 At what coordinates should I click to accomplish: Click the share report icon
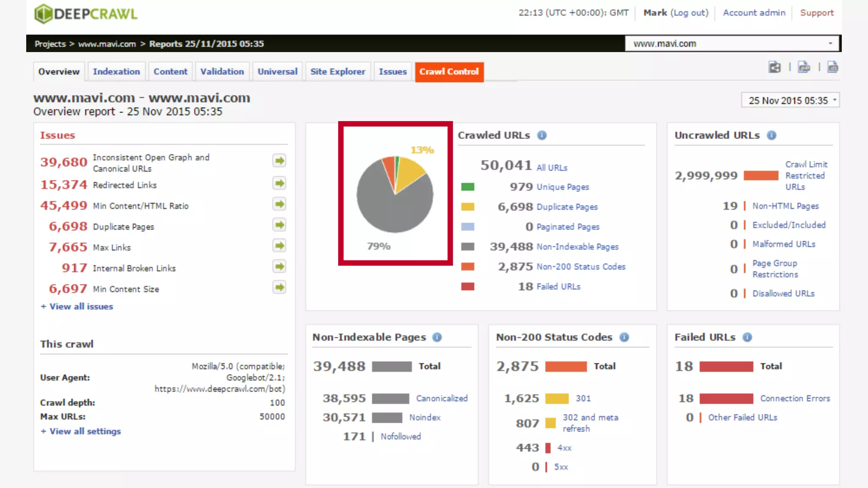point(774,67)
